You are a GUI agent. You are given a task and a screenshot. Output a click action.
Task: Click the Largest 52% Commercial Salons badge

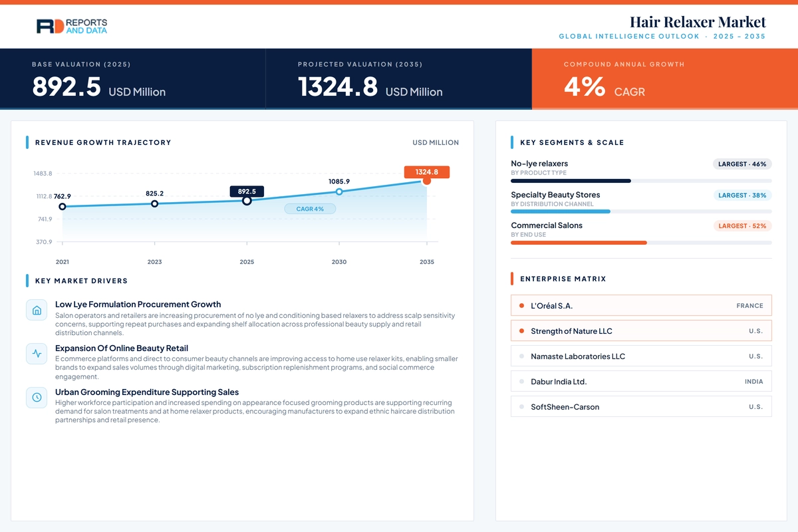click(x=742, y=226)
